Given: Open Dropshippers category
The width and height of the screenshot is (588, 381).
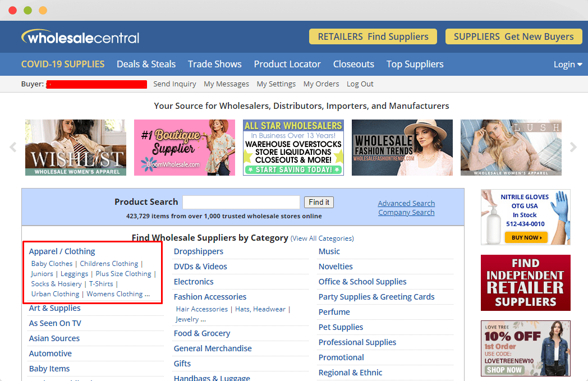Looking at the screenshot, I should tap(199, 251).
